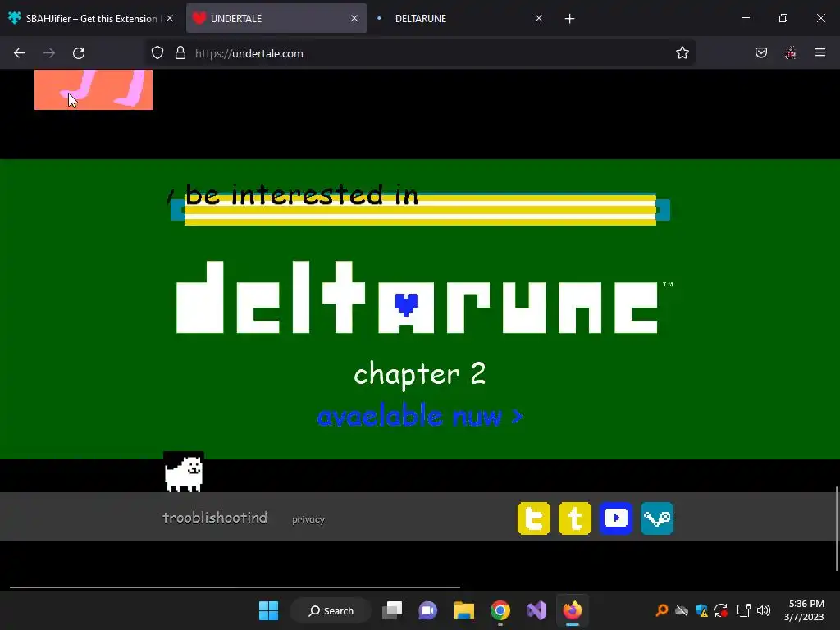Screen dimensions: 840x630
Task: Click Firefox icon on taskbar
Action: [572, 610]
